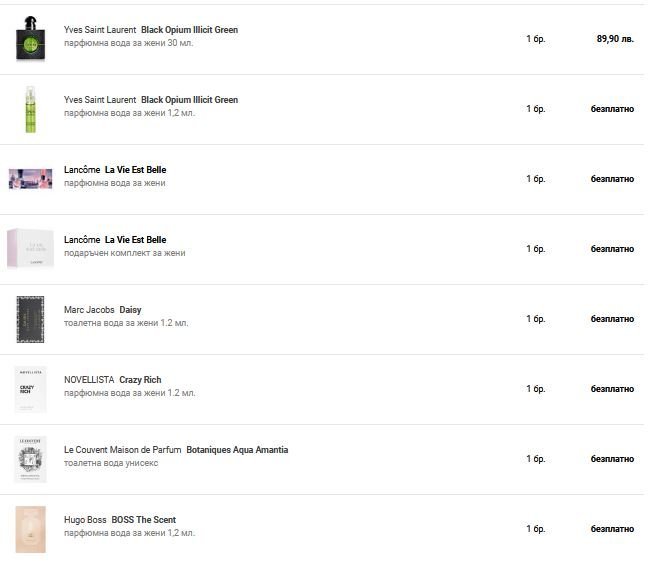This screenshot has height=561, width=667.
Task: Click the безплатно label for Marc Jacobs Daisy
Action: coord(612,319)
